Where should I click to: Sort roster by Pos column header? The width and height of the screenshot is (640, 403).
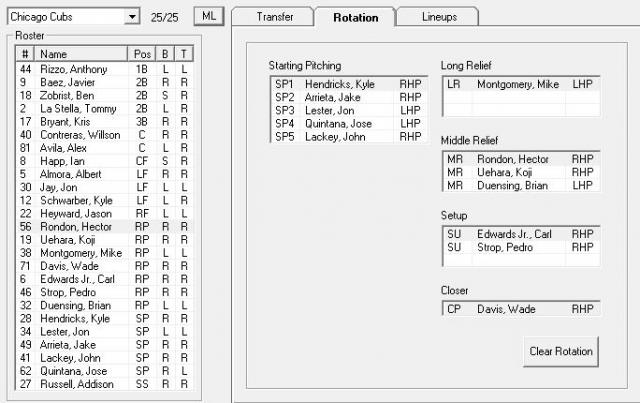point(142,53)
